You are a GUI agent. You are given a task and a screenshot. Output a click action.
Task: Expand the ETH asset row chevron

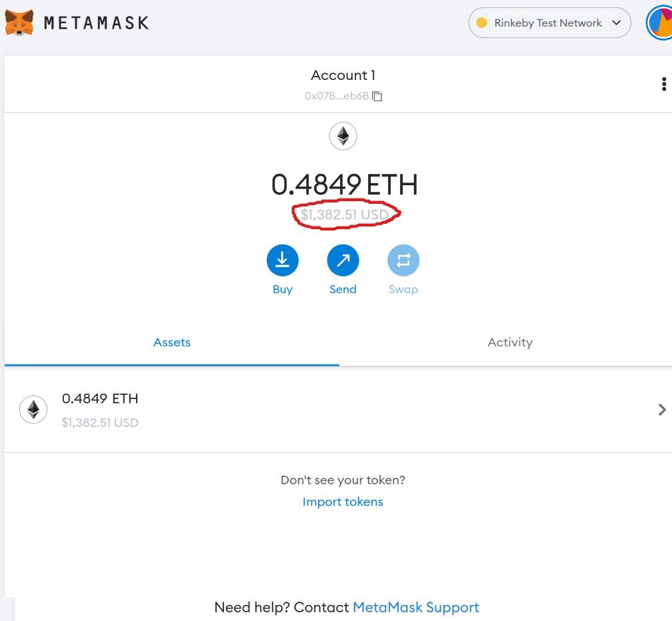pyautogui.click(x=661, y=409)
